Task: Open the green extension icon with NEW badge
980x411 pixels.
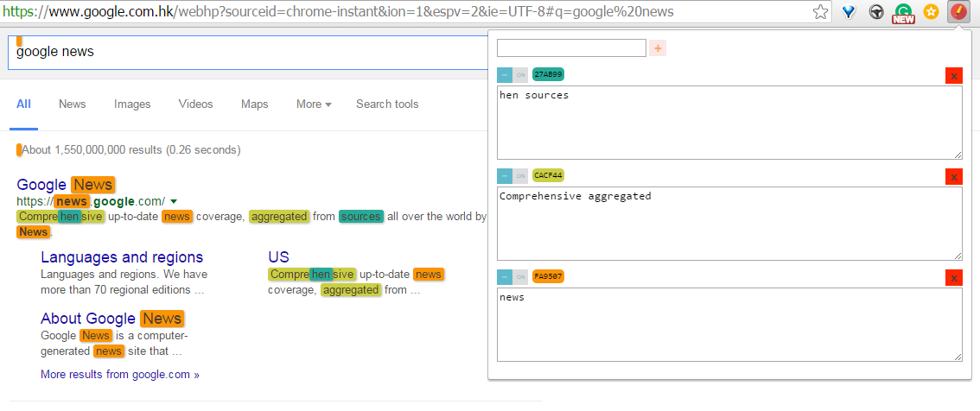Action: [x=904, y=12]
